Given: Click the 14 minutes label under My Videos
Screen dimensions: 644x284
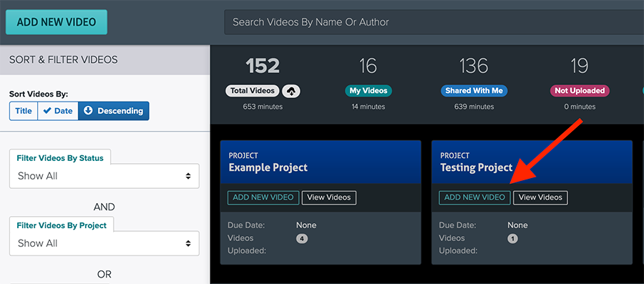Looking at the screenshot, I should click(x=369, y=107).
